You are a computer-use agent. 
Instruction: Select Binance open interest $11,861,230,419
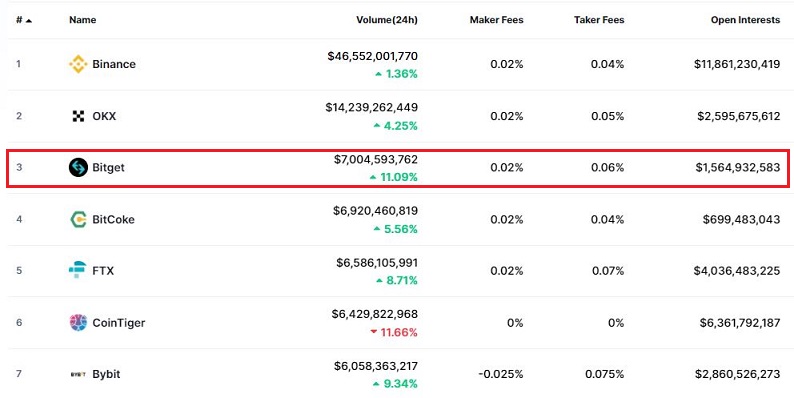coord(737,64)
